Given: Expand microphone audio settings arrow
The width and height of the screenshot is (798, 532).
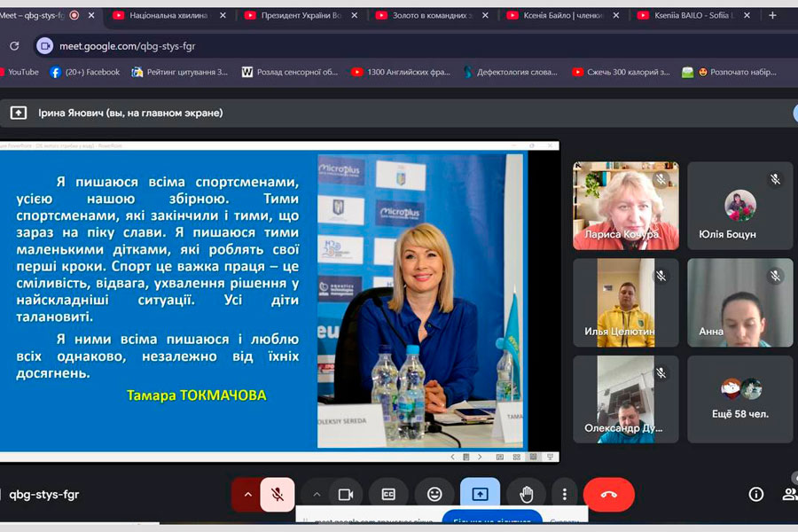Looking at the screenshot, I should 247,495.
